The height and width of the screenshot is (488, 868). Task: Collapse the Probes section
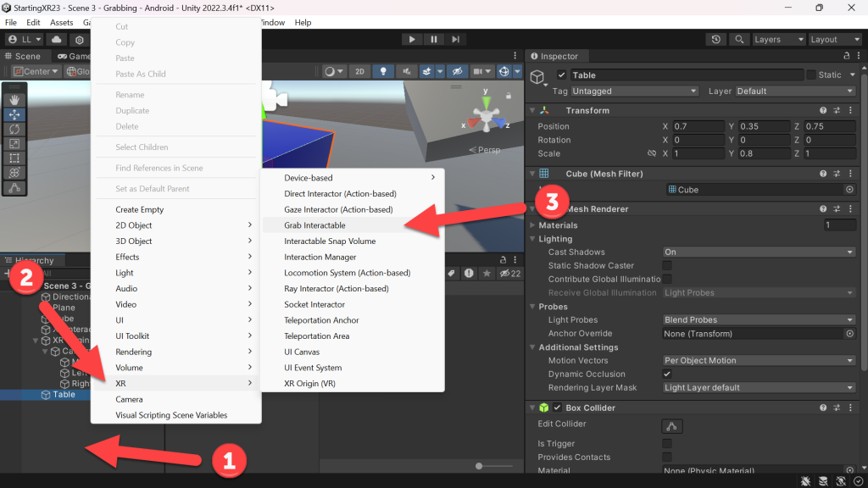(532, 307)
